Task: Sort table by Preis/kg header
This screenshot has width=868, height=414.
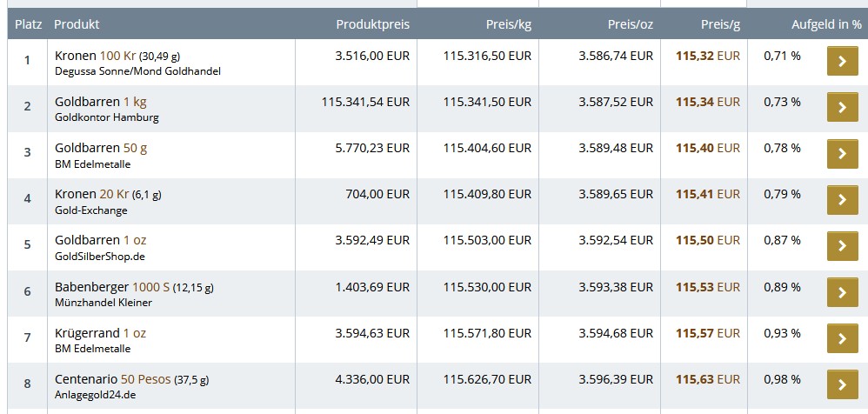Action: [x=508, y=24]
